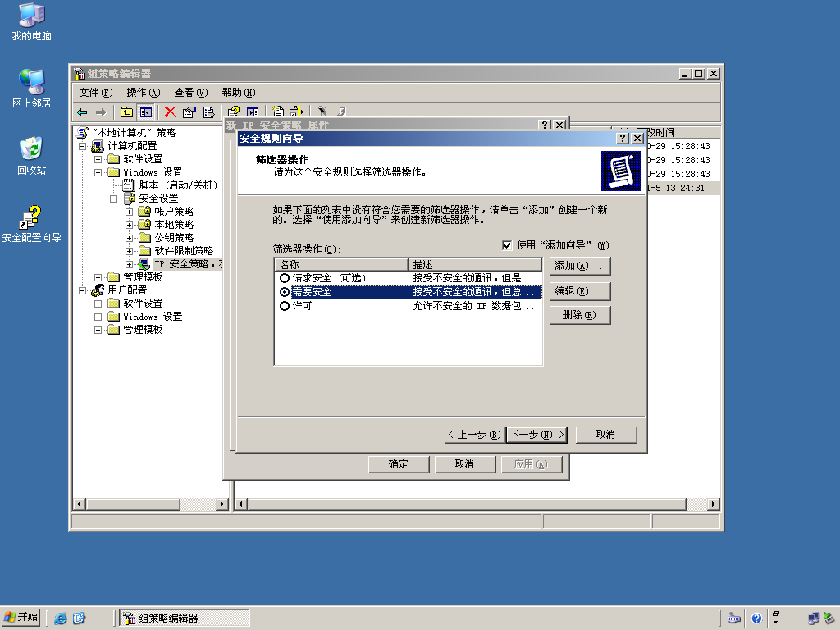This screenshot has width=840, height=630.
Task: Click tree pane horizontal scrollbar thumb
Action: [x=133, y=504]
